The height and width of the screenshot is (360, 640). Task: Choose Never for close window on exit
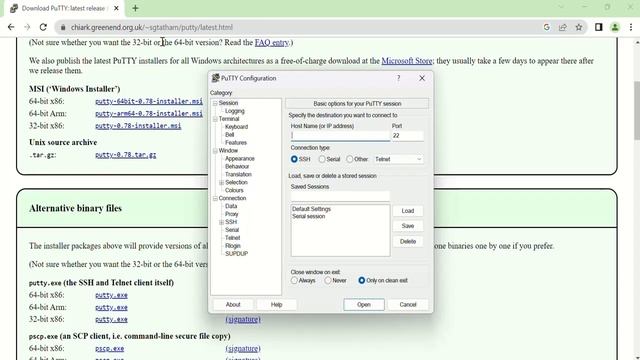[328, 280]
